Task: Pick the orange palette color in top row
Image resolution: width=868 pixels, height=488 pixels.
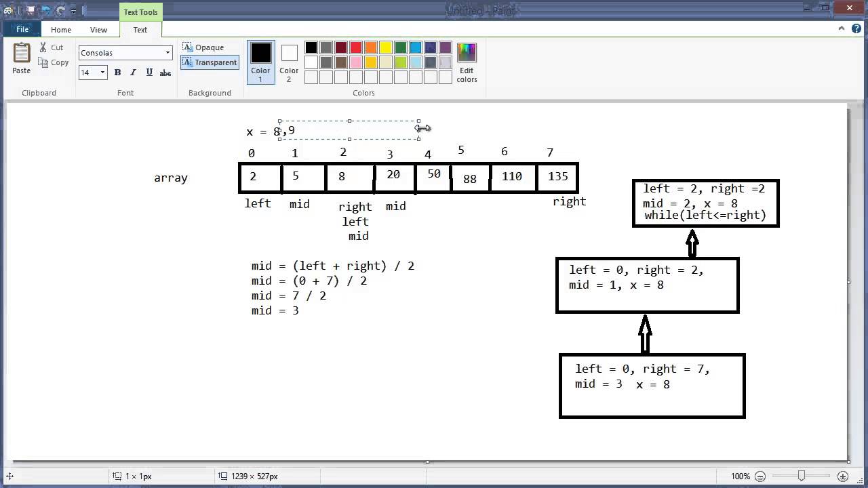Action: pos(371,47)
